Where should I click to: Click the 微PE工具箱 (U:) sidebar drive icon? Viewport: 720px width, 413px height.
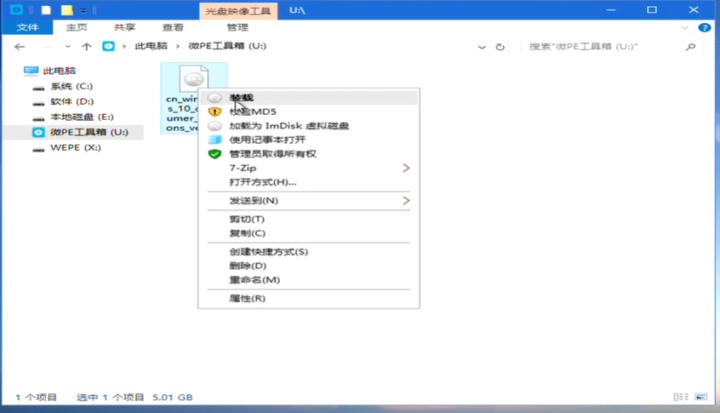pos(39,132)
